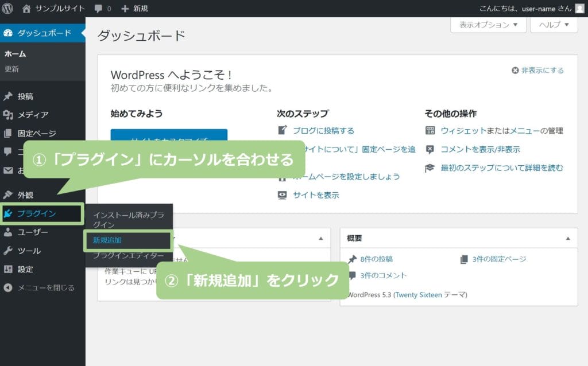This screenshot has height=366, width=588.
Task: Click the pages icon beside 3件の固定ページ
Action: tap(464, 259)
